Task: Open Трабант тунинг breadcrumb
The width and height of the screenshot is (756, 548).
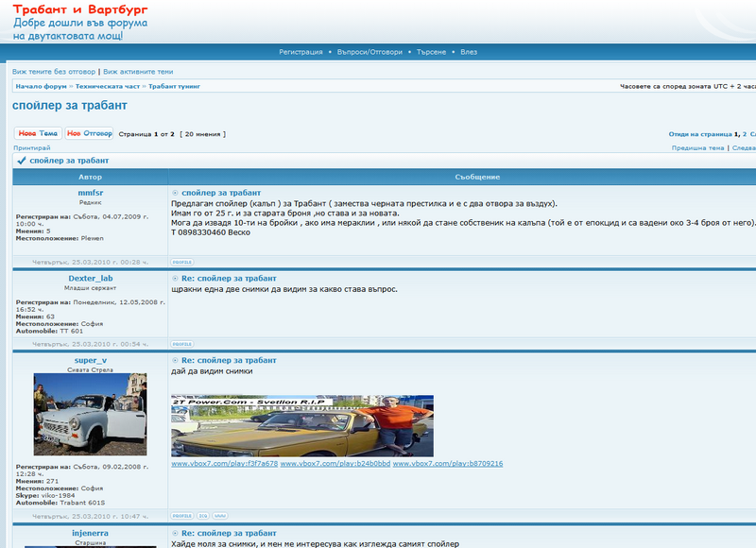Action: [174, 86]
